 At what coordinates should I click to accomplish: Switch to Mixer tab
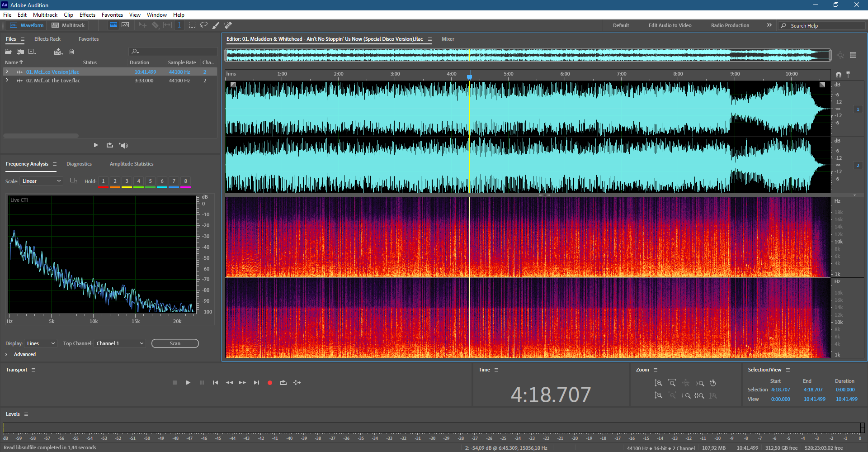(448, 39)
